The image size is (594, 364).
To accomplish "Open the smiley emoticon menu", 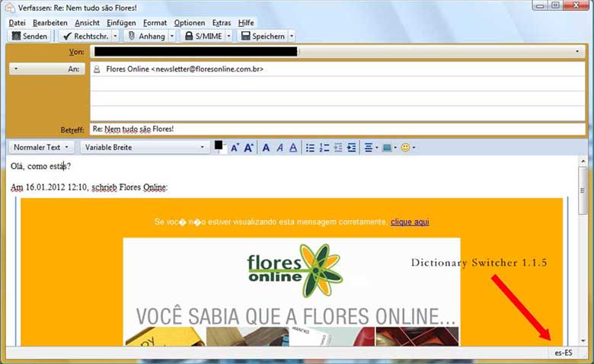I will point(408,148).
